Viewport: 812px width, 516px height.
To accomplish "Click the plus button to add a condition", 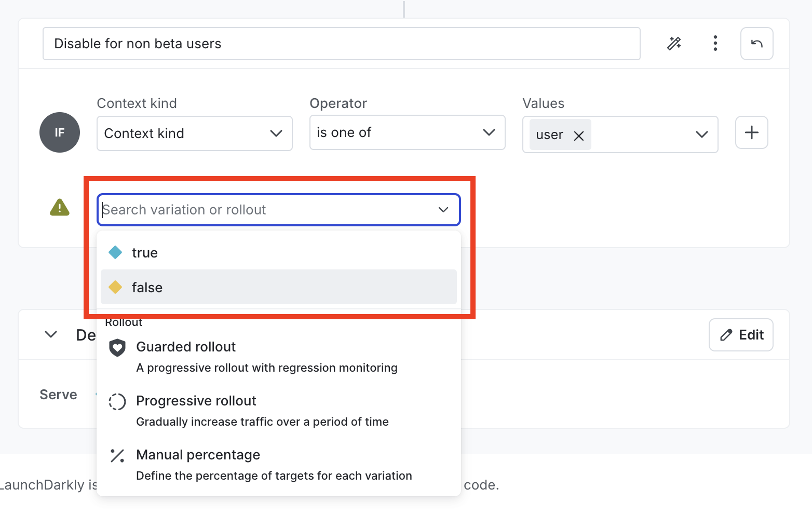I will 751,132.
